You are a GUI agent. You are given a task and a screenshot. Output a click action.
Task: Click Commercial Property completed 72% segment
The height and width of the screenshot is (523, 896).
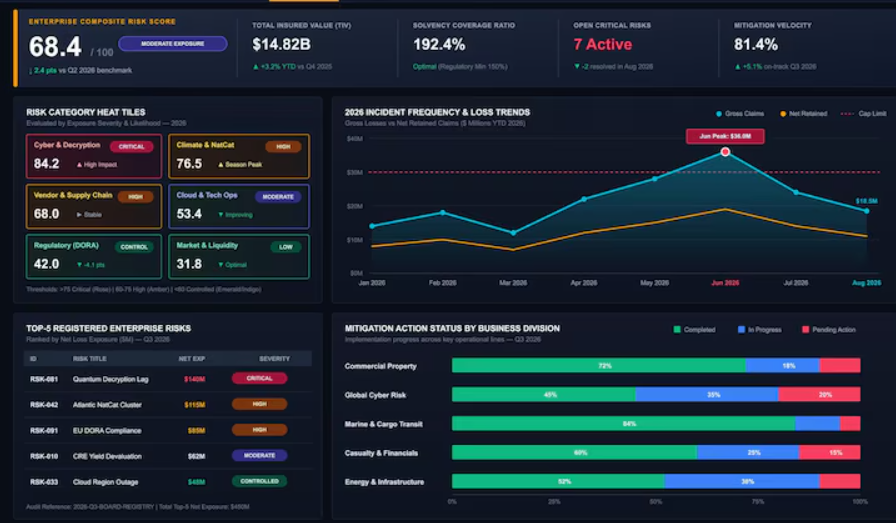click(599, 366)
